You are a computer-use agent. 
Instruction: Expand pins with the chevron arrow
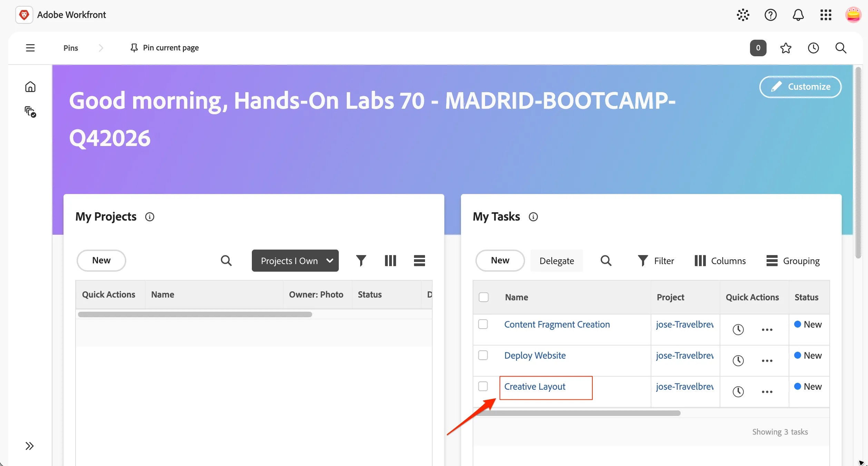click(101, 48)
